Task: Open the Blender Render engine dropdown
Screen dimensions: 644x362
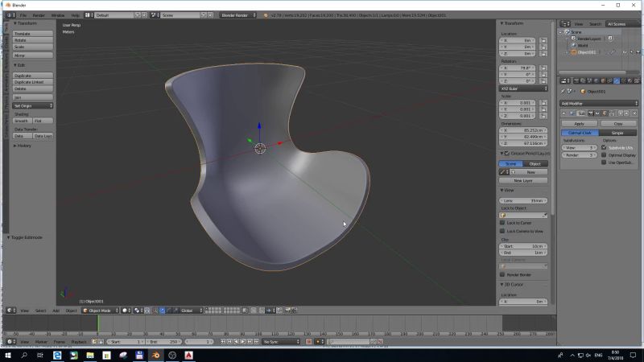Action: tap(238, 15)
